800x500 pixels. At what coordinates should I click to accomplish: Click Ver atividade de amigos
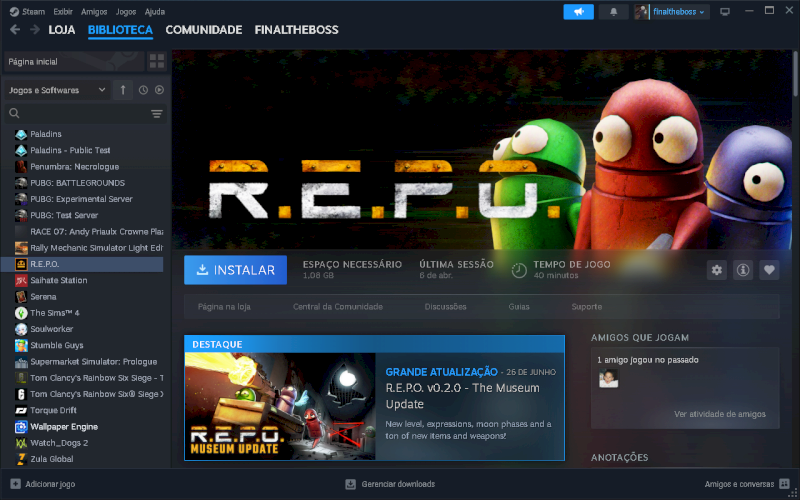719,414
